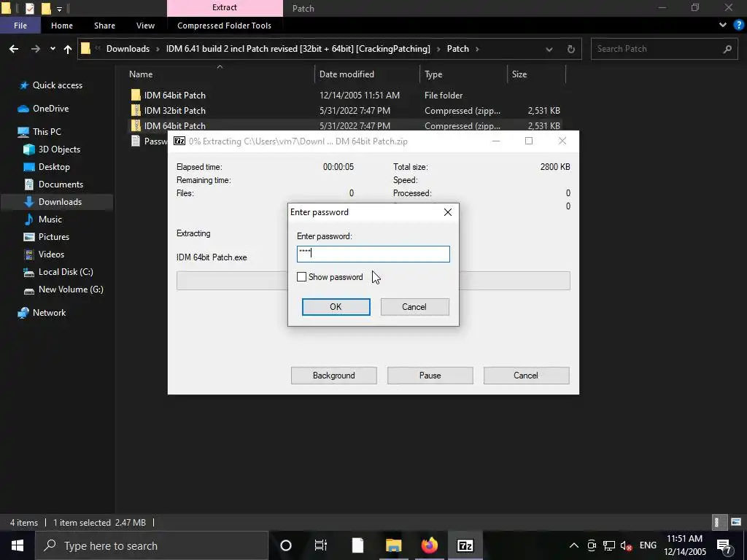Screen dimensions: 747x560
Task: Expand address bar history dropdown
Action: pos(549,49)
